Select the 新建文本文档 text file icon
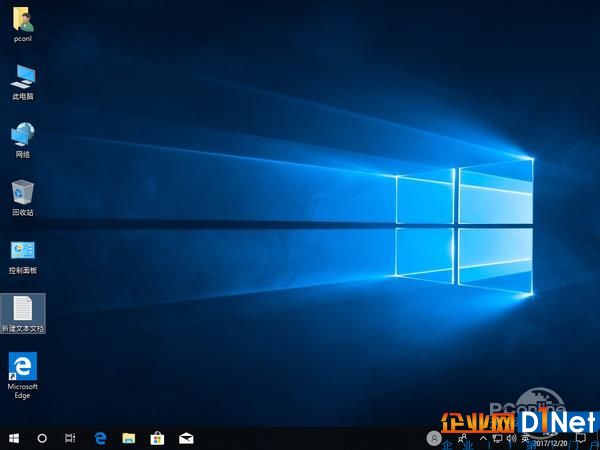 (x=23, y=314)
